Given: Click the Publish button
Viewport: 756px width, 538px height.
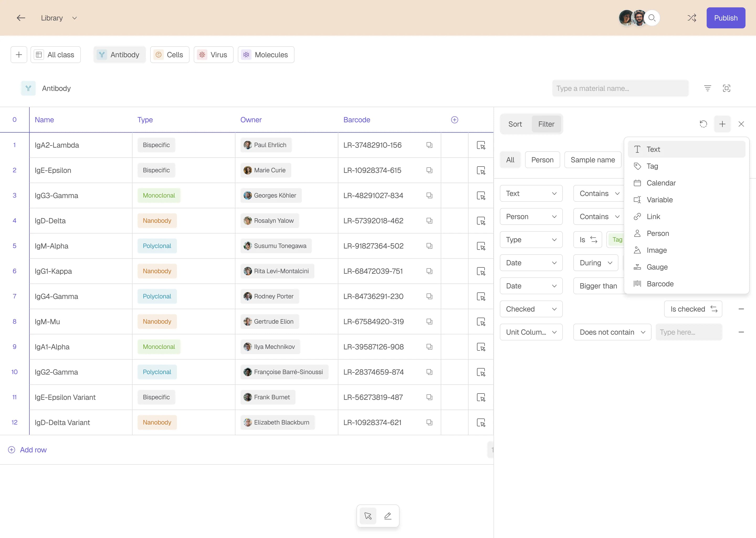Looking at the screenshot, I should click(726, 18).
